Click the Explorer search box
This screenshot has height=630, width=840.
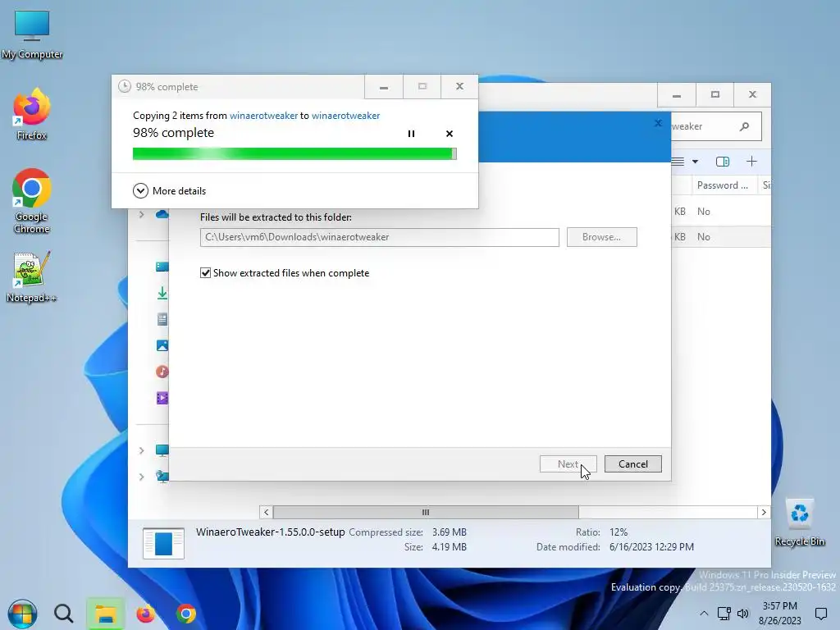click(715, 126)
